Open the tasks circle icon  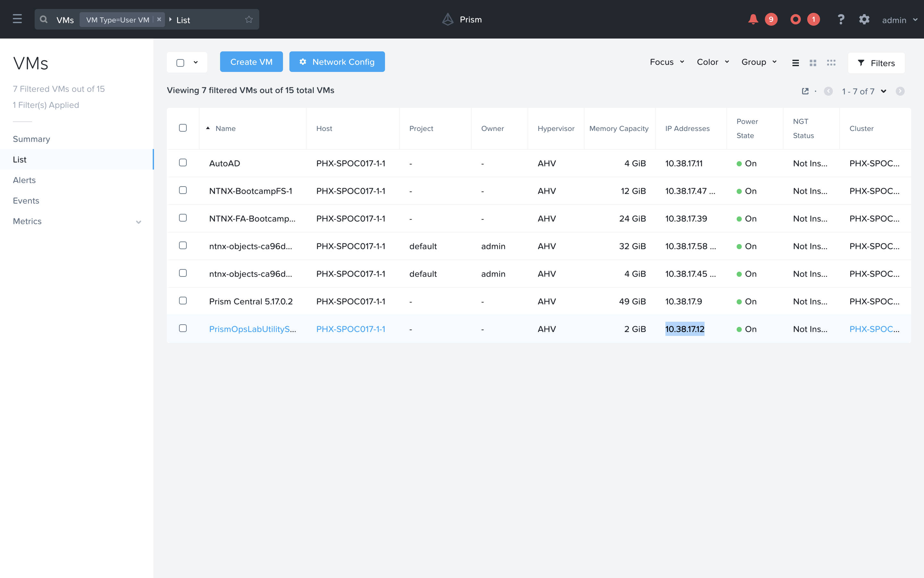[795, 19]
